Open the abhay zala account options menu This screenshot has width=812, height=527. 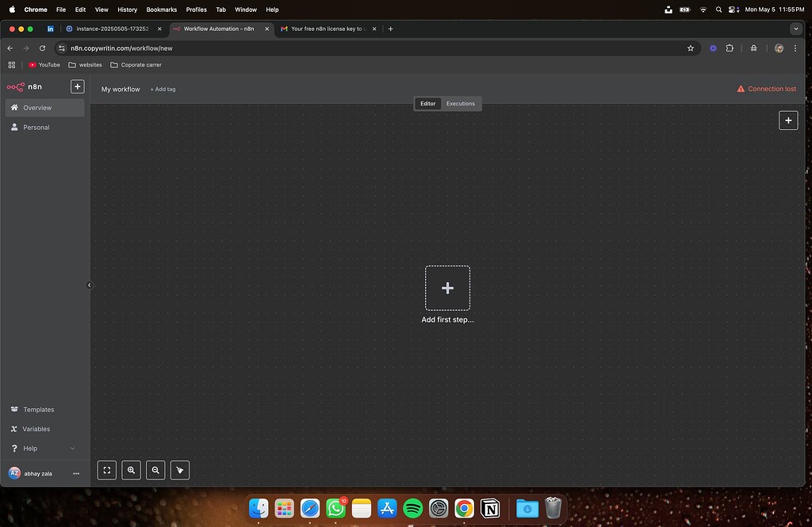coord(76,473)
